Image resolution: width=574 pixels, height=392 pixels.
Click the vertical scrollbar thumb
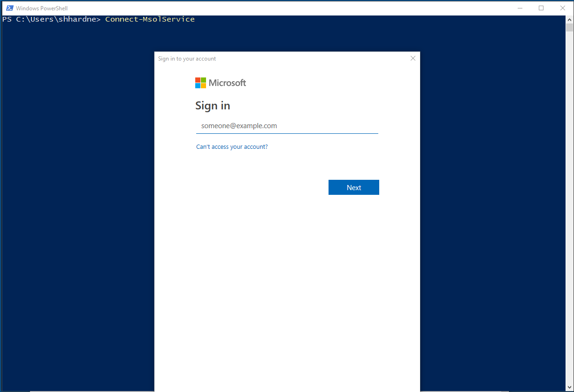[x=569, y=27]
